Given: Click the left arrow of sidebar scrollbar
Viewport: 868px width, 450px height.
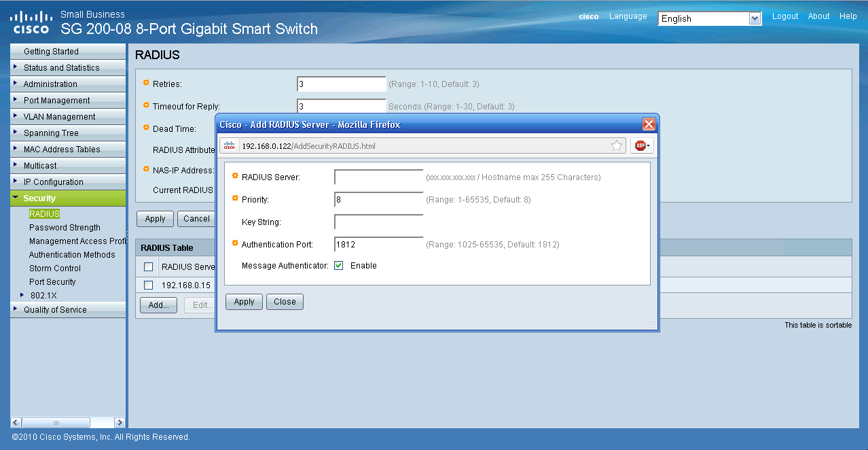Looking at the screenshot, I should [16, 422].
